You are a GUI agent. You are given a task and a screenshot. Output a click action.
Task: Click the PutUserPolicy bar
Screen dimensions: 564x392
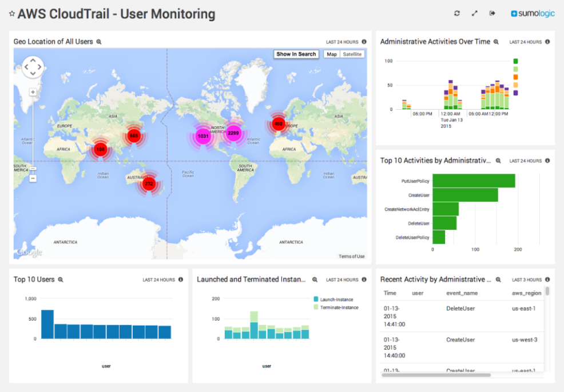474,181
